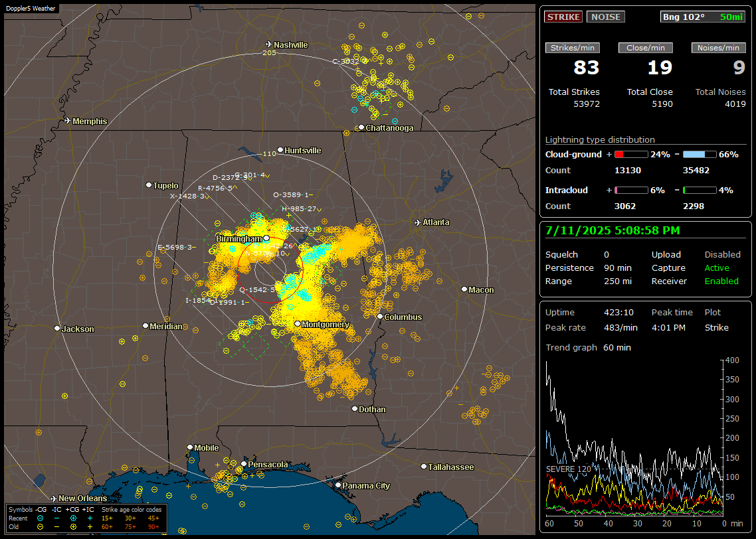Select the Meridian city marker dot
756x539 pixels.
(145, 326)
